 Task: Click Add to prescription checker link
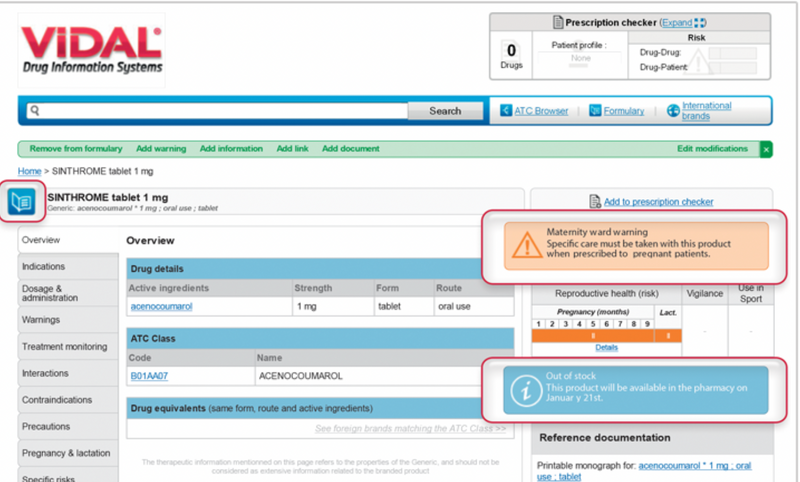[x=659, y=201]
